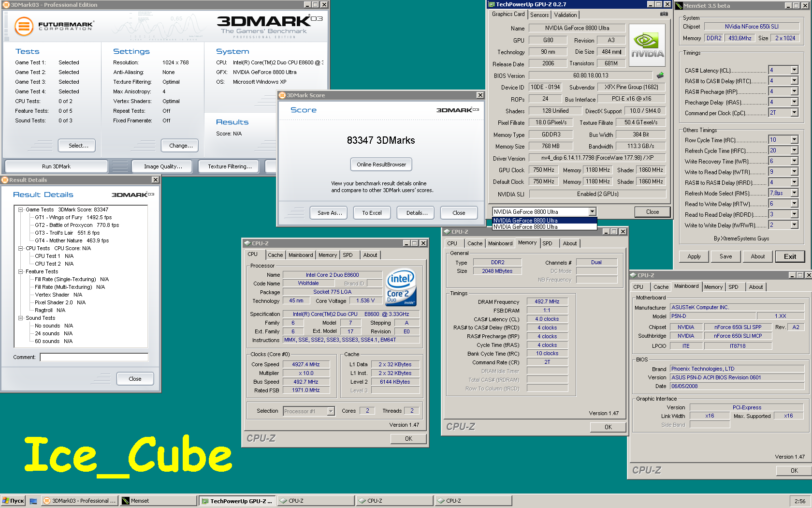Click About button in MemSet
812x508 pixels.
point(757,256)
